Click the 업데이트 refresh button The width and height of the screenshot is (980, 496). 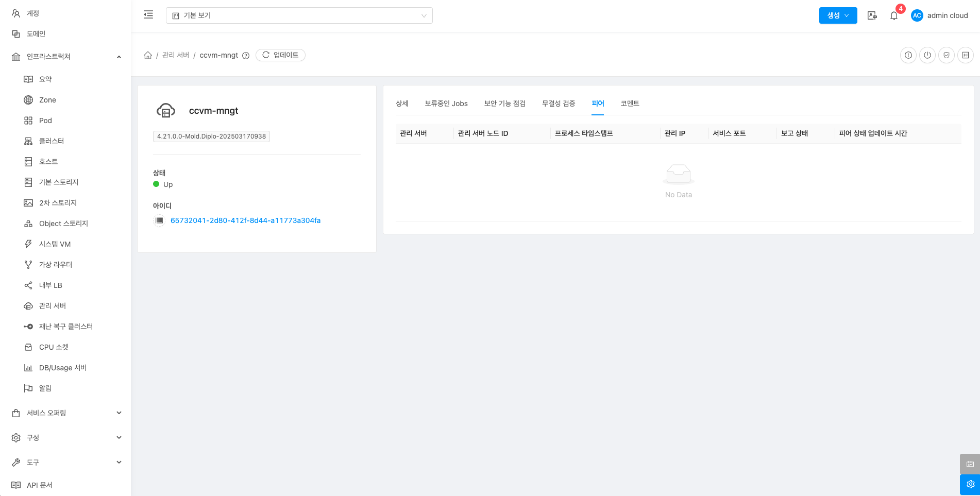(280, 55)
